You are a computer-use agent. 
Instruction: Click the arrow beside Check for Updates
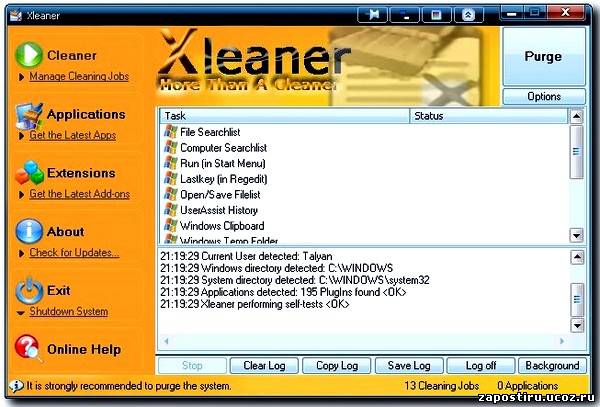click(21, 253)
